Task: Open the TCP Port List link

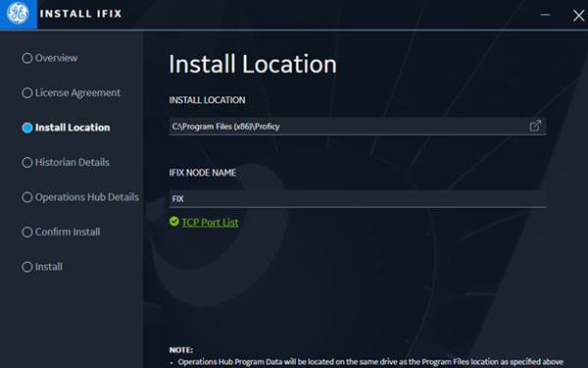Action: (x=210, y=223)
